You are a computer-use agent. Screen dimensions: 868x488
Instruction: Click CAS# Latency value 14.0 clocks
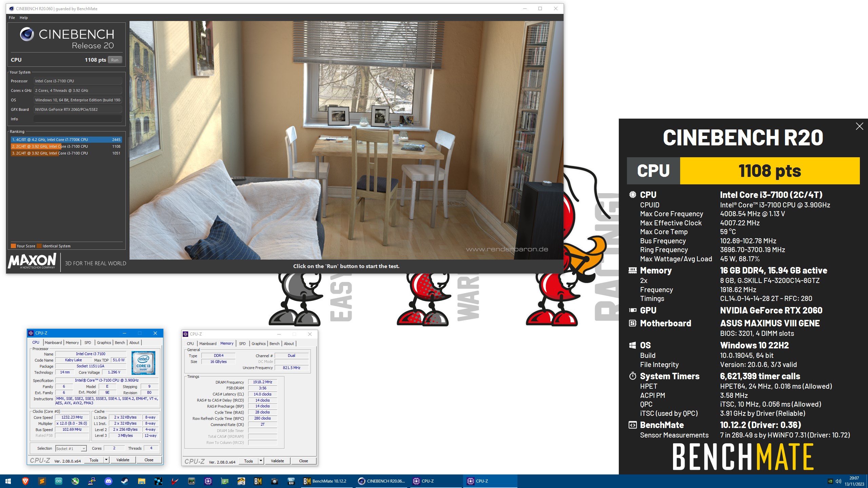point(262,394)
